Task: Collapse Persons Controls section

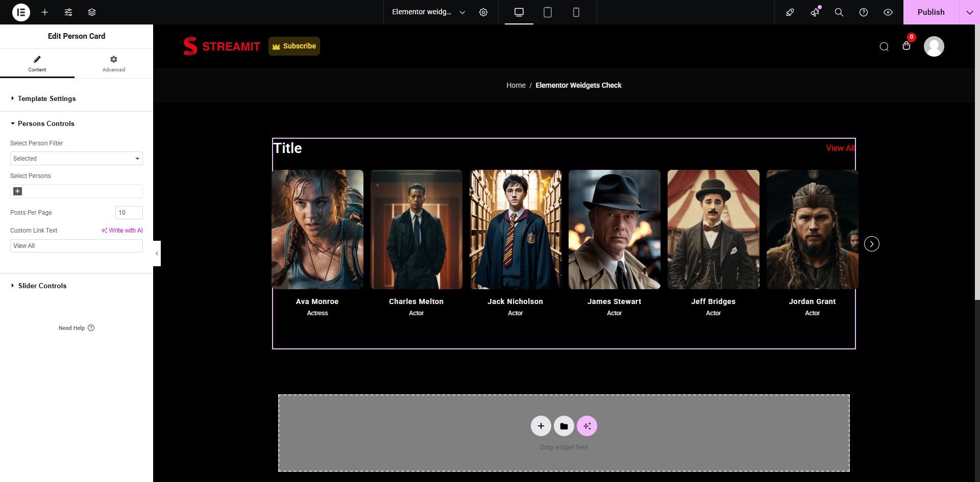Action: point(77,123)
